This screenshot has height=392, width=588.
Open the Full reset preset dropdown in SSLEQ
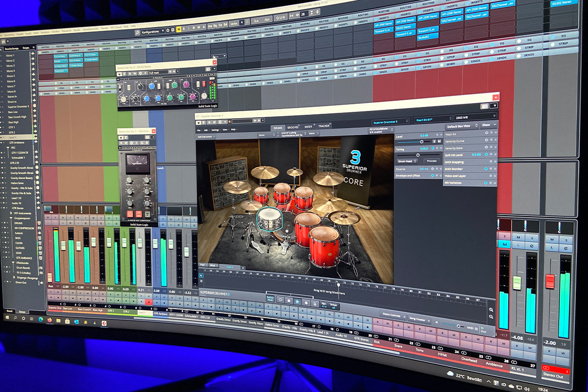click(x=164, y=73)
